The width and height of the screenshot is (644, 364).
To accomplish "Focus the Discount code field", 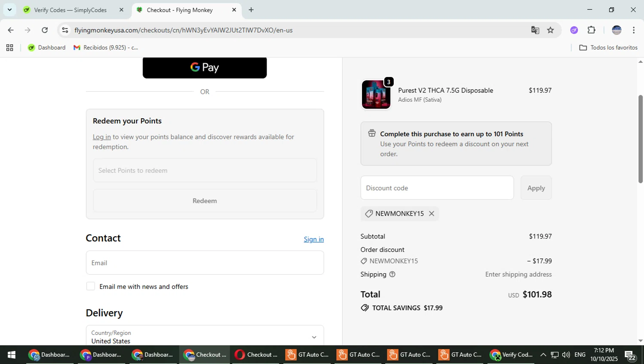I will (437, 188).
